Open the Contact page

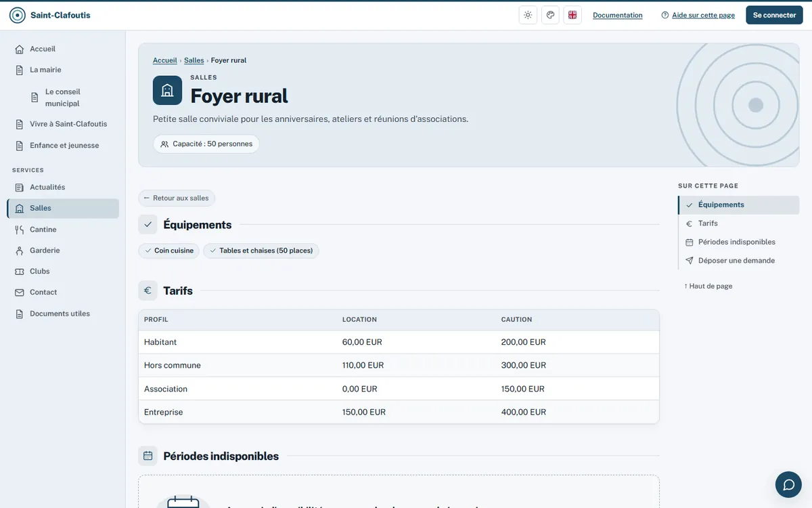tap(63, 293)
